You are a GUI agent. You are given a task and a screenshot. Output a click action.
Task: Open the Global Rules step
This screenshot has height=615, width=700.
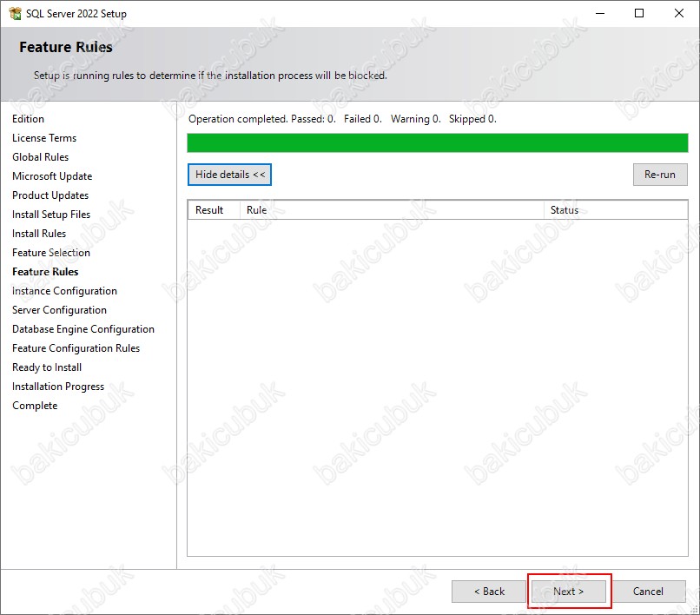[40, 157]
